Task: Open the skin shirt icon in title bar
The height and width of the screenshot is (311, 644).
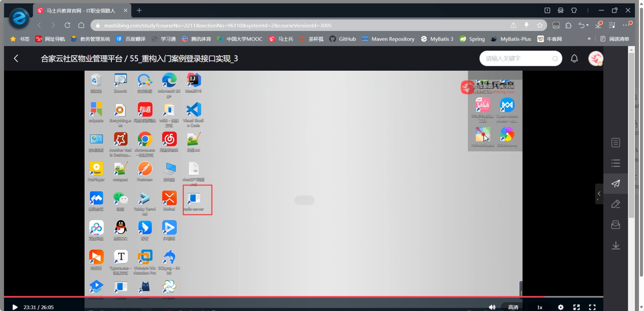Action: [574, 10]
